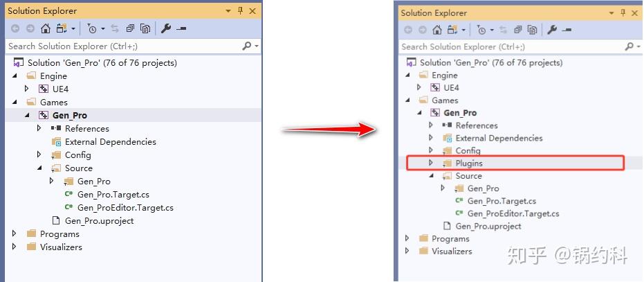Click Collapse All icon in left panel toolbar
This screenshot has height=282, width=644.
130,29
